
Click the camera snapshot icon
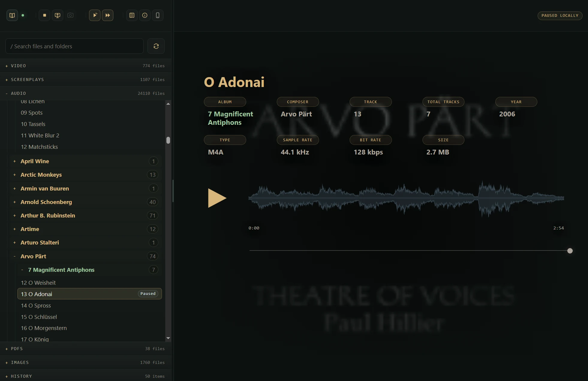70,15
